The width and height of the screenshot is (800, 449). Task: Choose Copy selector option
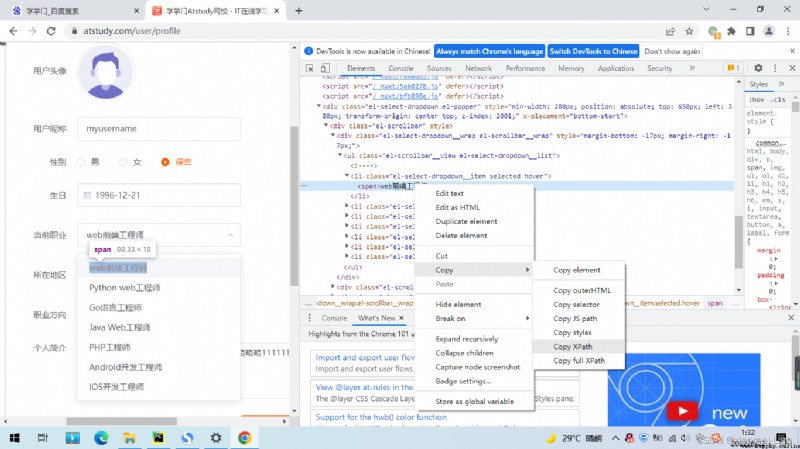point(578,305)
